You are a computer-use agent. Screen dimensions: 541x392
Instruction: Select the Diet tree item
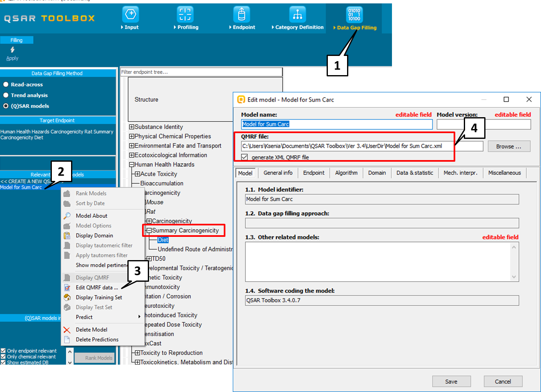(163, 240)
